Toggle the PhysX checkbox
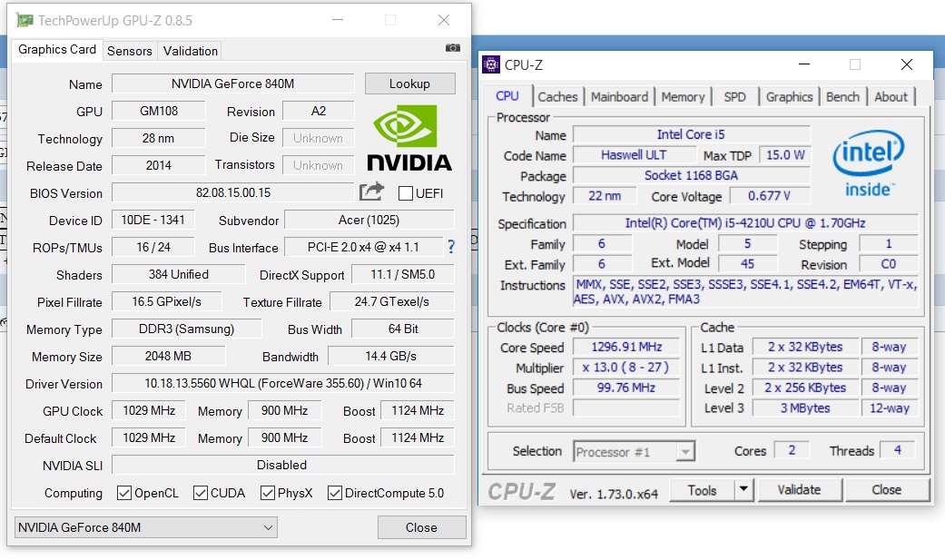This screenshot has height=560, width=945. click(x=268, y=493)
